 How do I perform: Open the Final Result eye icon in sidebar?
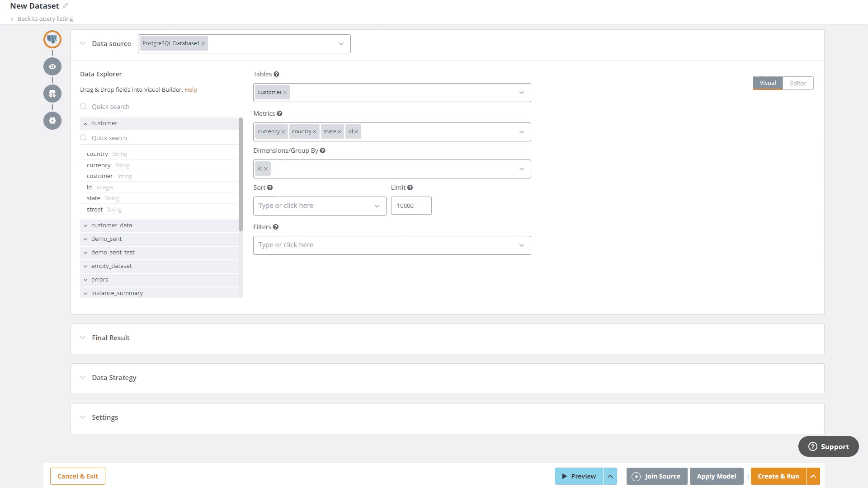click(x=52, y=66)
